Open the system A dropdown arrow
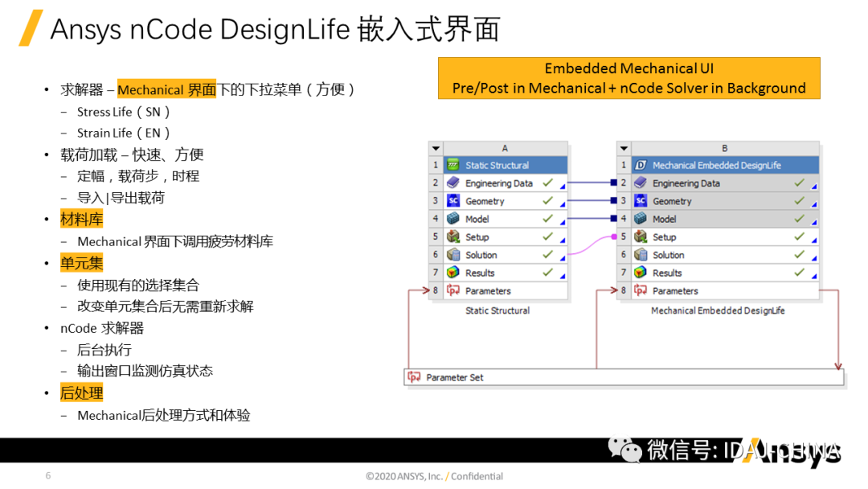 pos(436,149)
